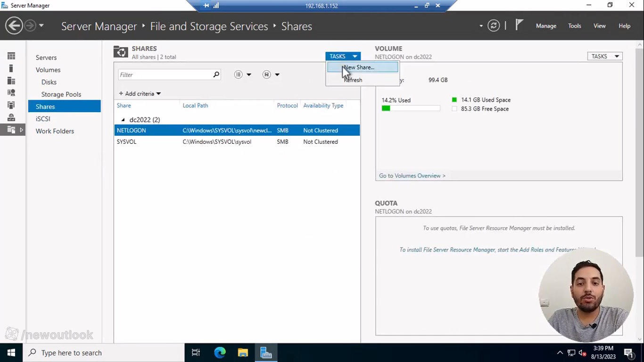Viewport: 644px width, 362px height.
Task: Open the Storage Pools page
Action: 61,94
